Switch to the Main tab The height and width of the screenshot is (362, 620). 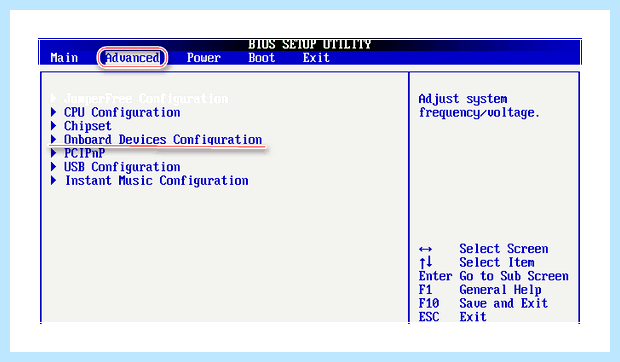click(64, 58)
